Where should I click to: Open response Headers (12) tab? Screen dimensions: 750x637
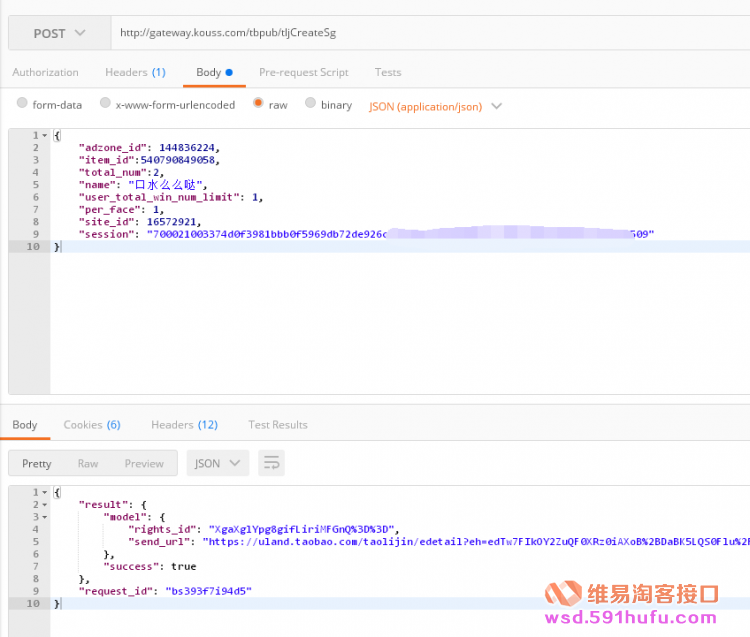tap(185, 425)
